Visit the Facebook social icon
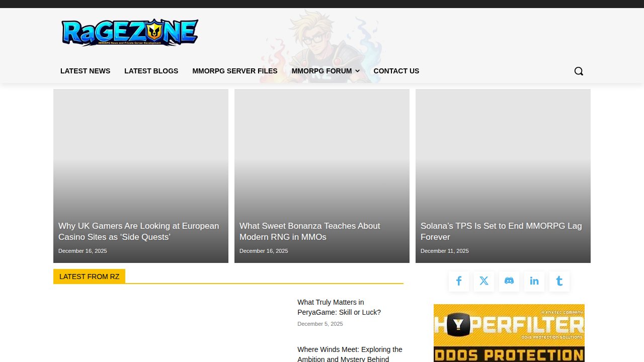This screenshot has width=644, height=362. tap(459, 282)
